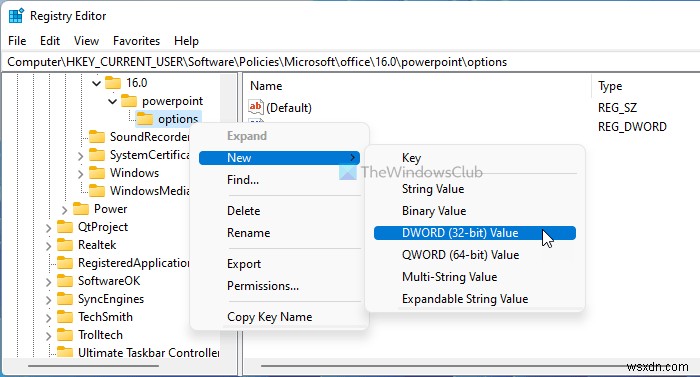Click the REG_DWORD type cell
The height and width of the screenshot is (377, 700).
point(632,127)
